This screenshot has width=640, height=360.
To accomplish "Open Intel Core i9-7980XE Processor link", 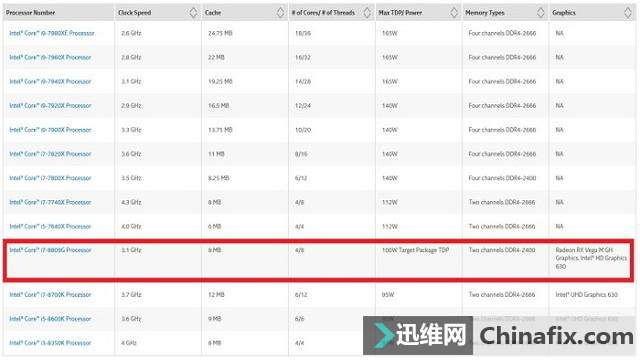I will click(52, 33).
